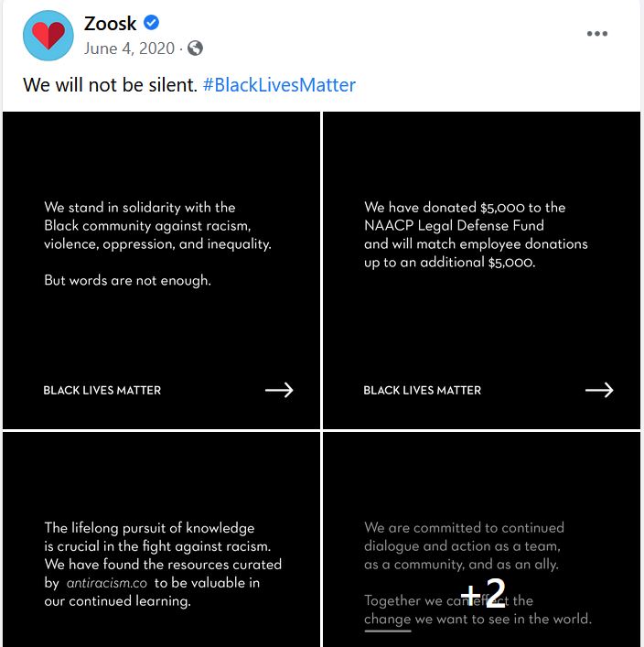Click the '$5,000 to the' donation text
This screenshot has width=644, height=647.
[x=522, y=207]
